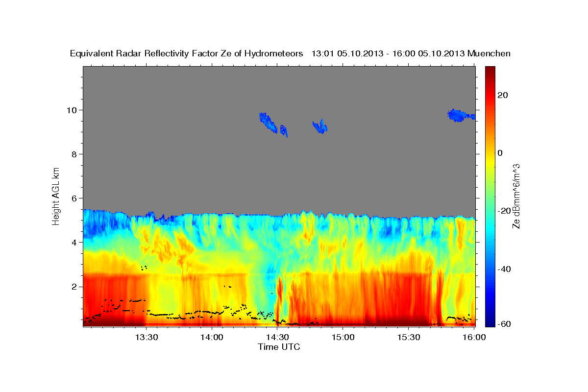This screenshot has width=588, height=392.
Task: Click the colorbar value '0'
Action: pyautogui.click(x=500, y=153)
